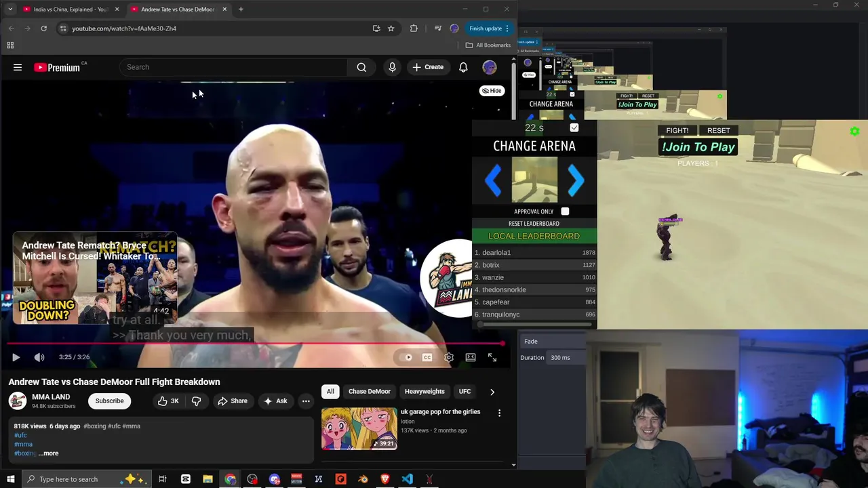Open Task View on the taskbar

(163, 479)
